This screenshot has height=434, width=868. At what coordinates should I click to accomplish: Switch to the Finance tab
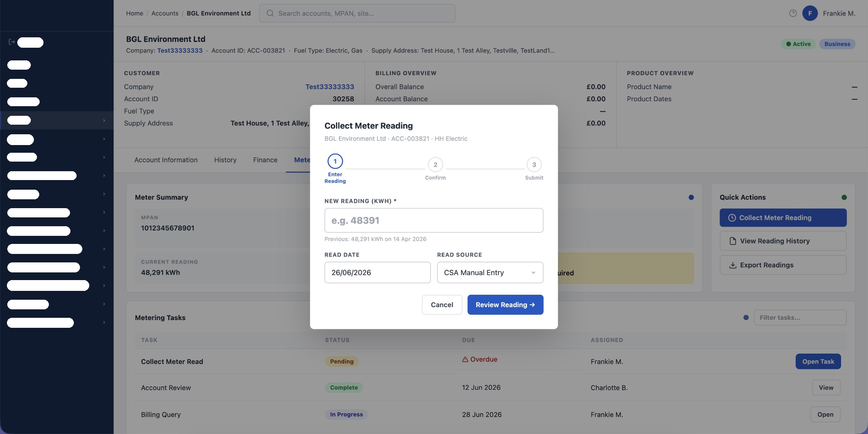[x=265, y=160]
